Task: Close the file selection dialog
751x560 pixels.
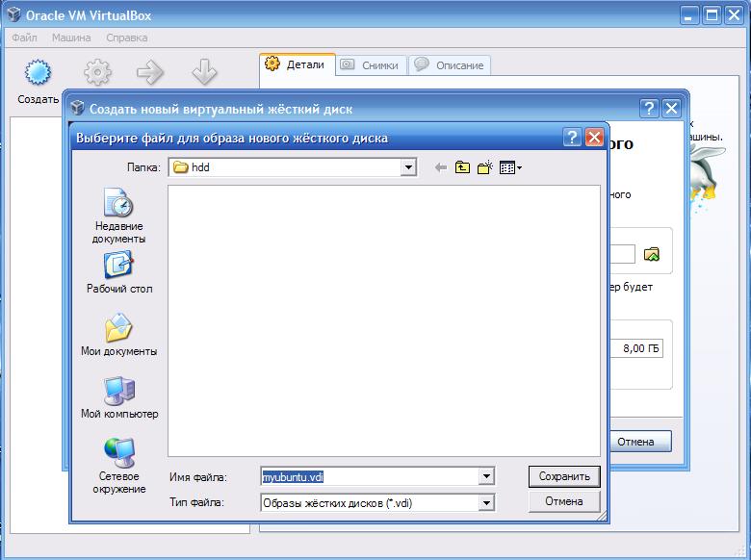Action: tap(594, 138)
